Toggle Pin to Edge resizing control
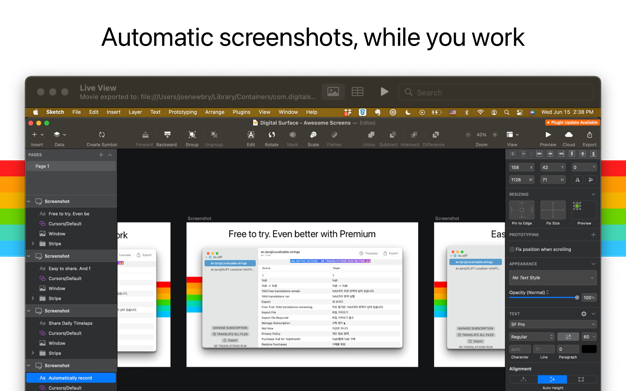Image resolution: width=626 pixels, height=391 pixels. pos(521,210)
